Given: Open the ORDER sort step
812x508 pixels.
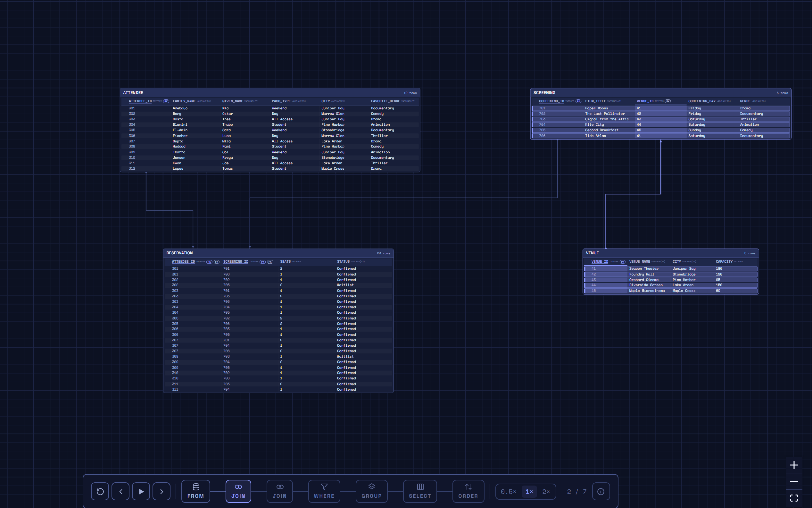Looking at the screenshot, I should click(x=468, y=491).
